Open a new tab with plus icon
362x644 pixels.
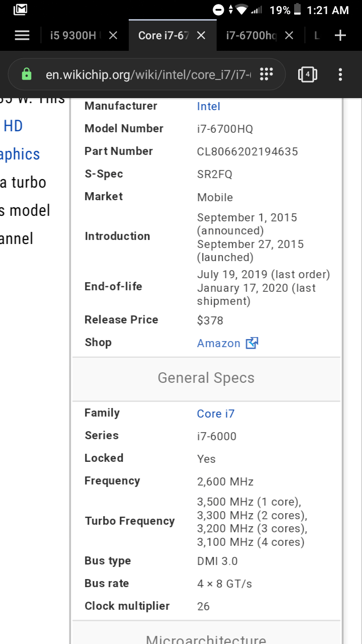[x=340, y=35]
